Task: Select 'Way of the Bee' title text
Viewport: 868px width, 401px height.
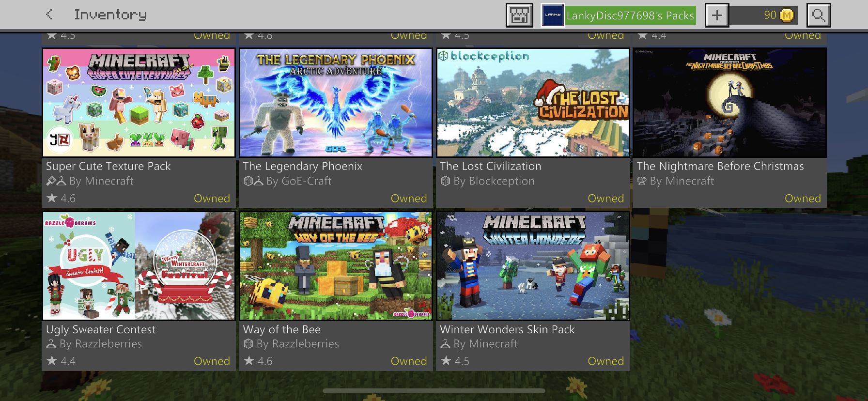Action: click(282, 329)
